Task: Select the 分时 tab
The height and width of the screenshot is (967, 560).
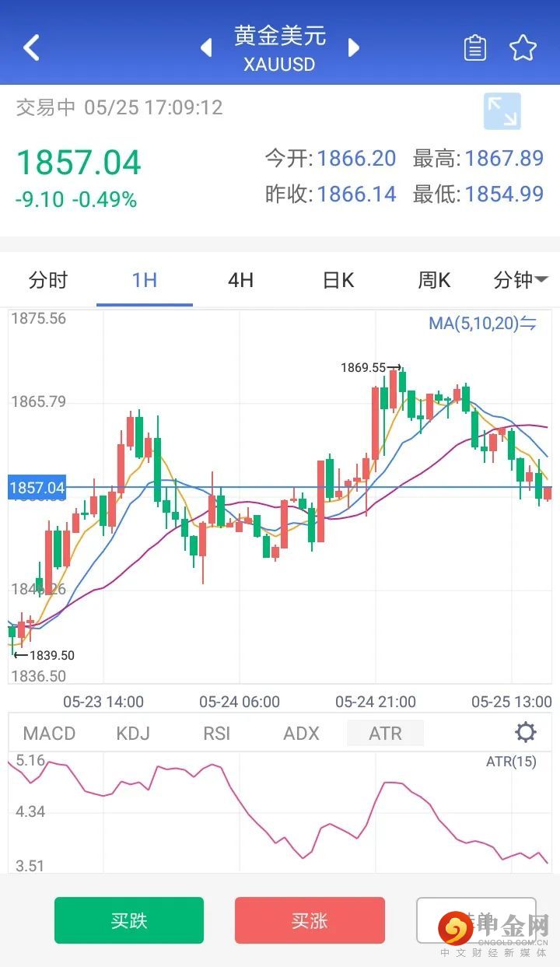Action: coord(48,280)
